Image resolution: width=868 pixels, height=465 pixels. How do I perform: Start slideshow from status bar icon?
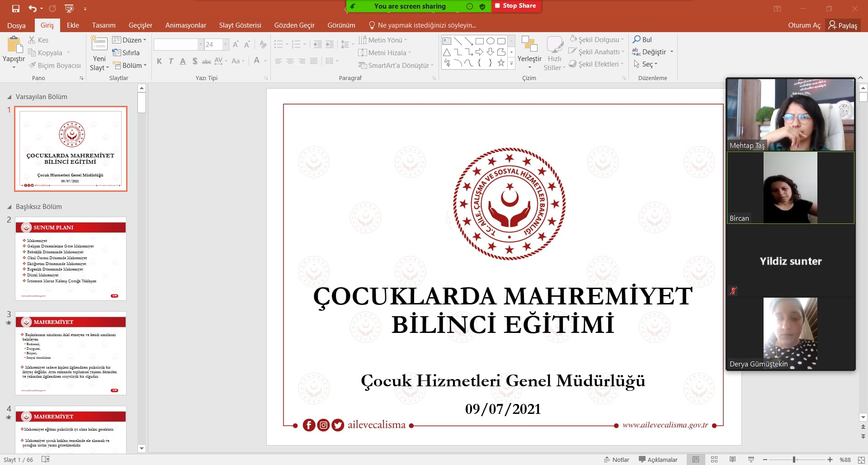point(751,460)
